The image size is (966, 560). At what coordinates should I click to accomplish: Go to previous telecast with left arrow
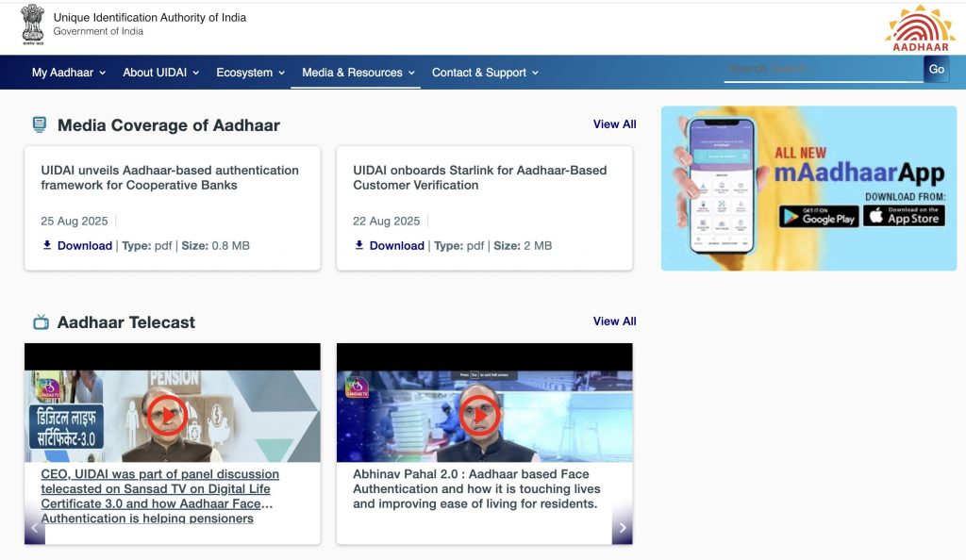click(x=35, y=527)
